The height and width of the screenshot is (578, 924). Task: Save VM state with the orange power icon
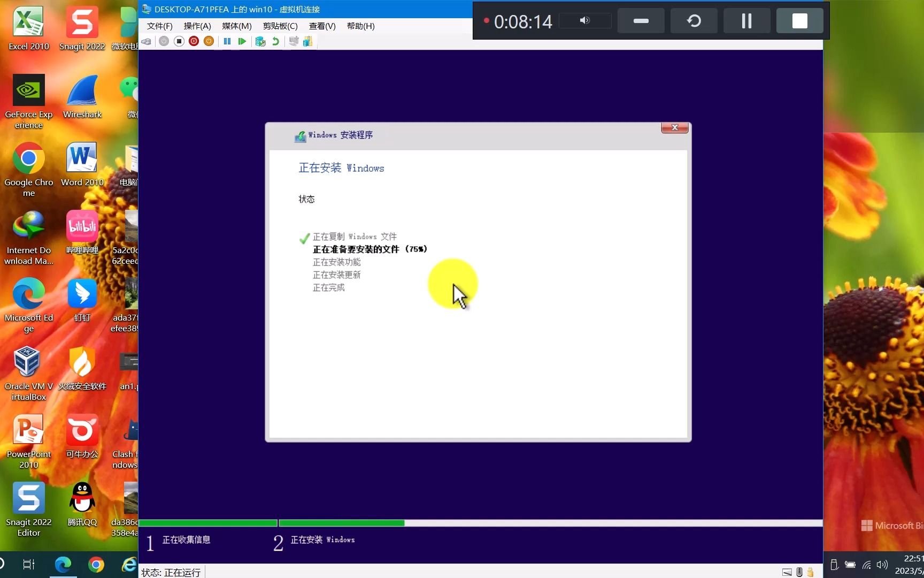(209, 41)
